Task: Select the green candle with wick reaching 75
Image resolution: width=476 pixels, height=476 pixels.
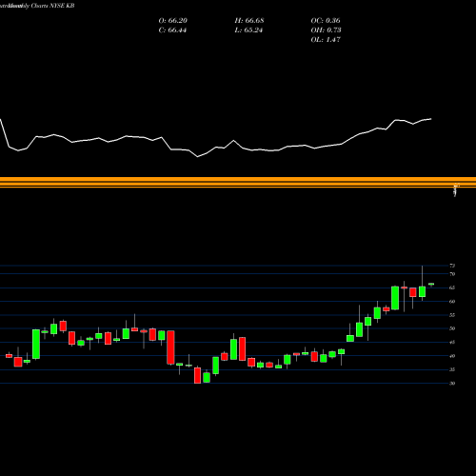Action: [422, 291]
